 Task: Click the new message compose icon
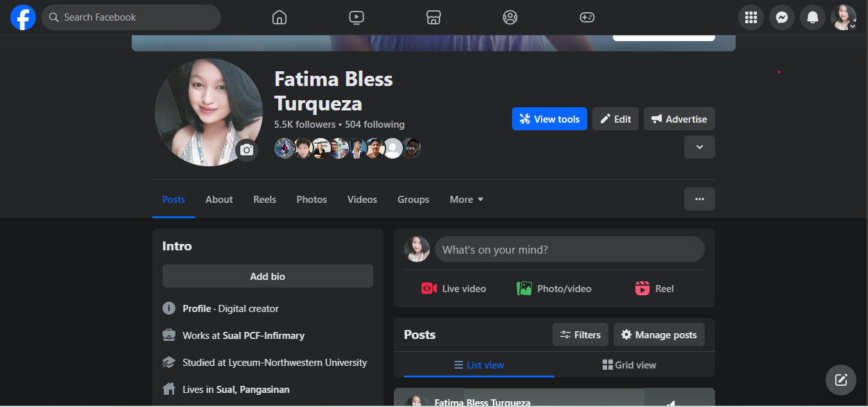[x=841, y=379]
